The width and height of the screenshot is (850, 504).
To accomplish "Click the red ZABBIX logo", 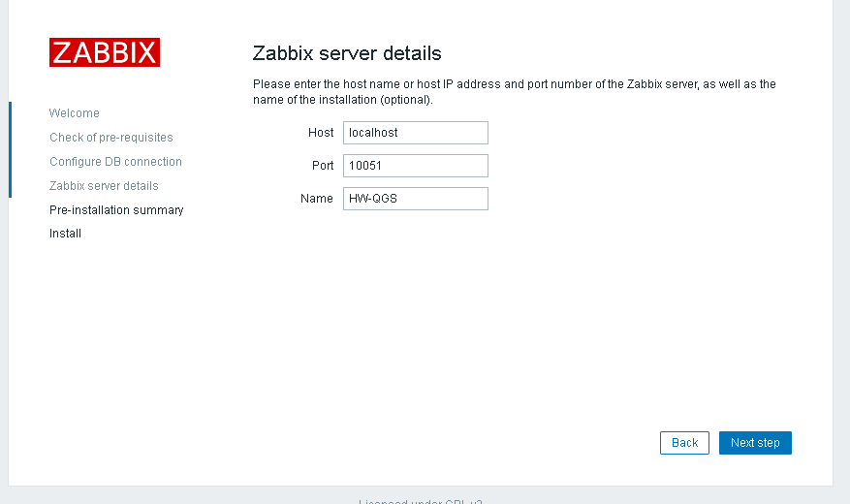I will [105, 52].
